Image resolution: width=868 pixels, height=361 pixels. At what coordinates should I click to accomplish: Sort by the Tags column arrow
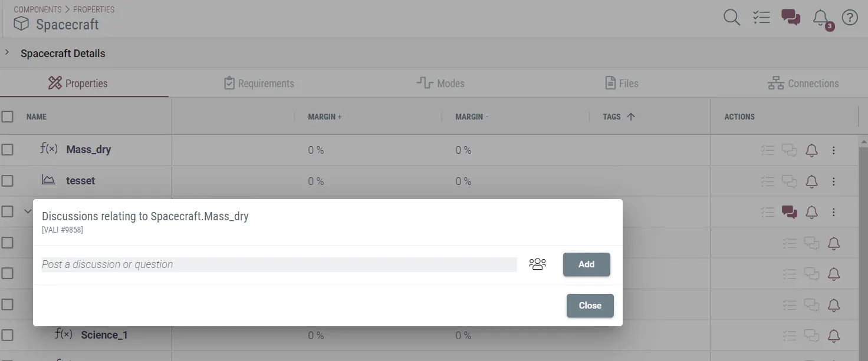click(x=631, y=117)
